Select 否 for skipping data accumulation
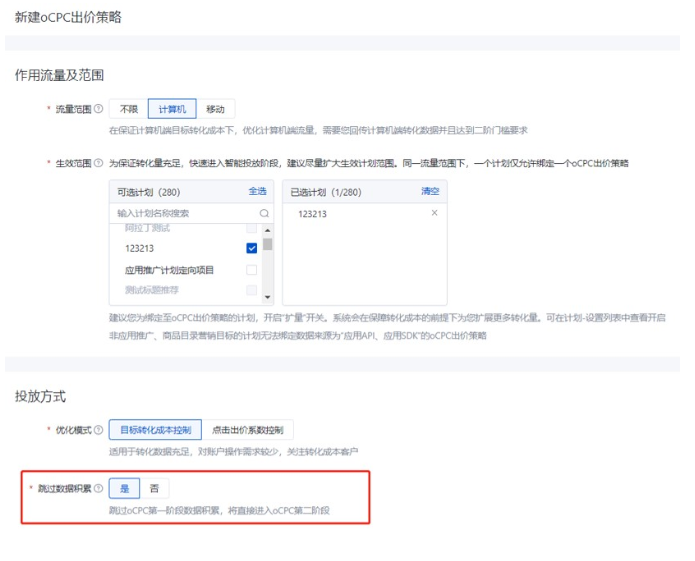Image resolution: width=695 pixels, height=561 pixels. click(x=154, y=488)
